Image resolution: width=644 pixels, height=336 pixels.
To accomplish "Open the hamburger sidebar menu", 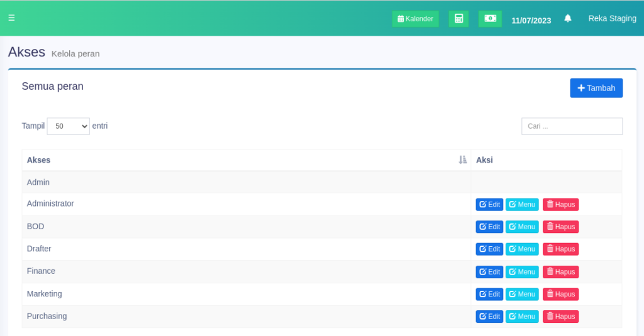I will tap(11, 18).
